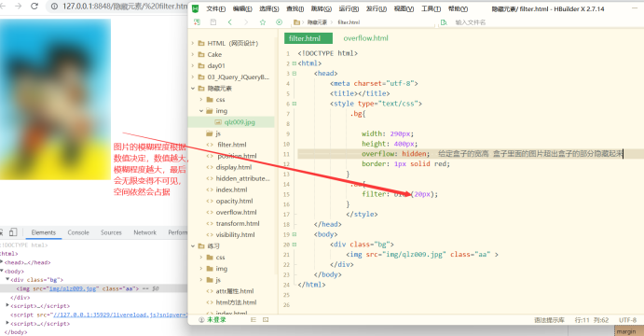644x336 pixels.
Task: Open the img/qlz009.jpg link in Elements
Action: 73,288
